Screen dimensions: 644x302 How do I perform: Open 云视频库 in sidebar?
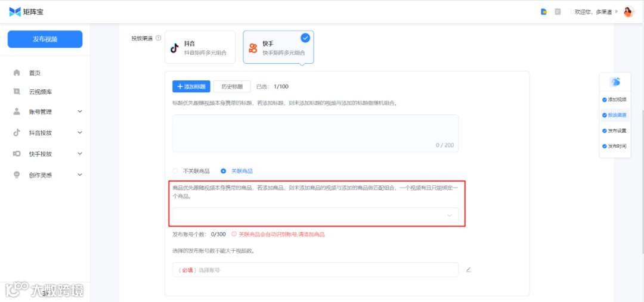coord(41,92)
